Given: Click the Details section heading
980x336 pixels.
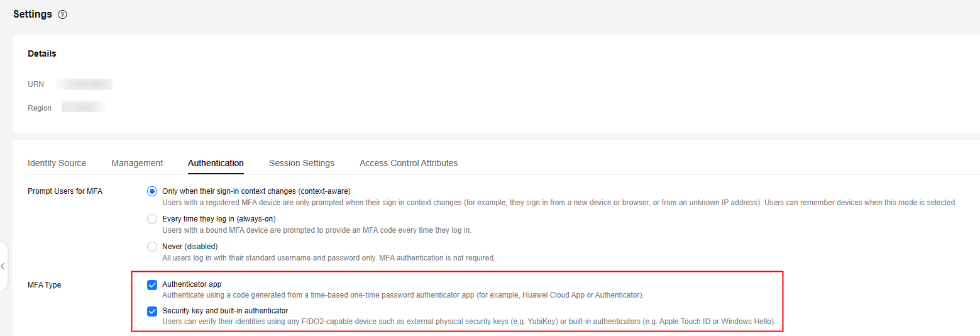Looking at the screenshot, I should pyautogui.click(x=42, y=53).
